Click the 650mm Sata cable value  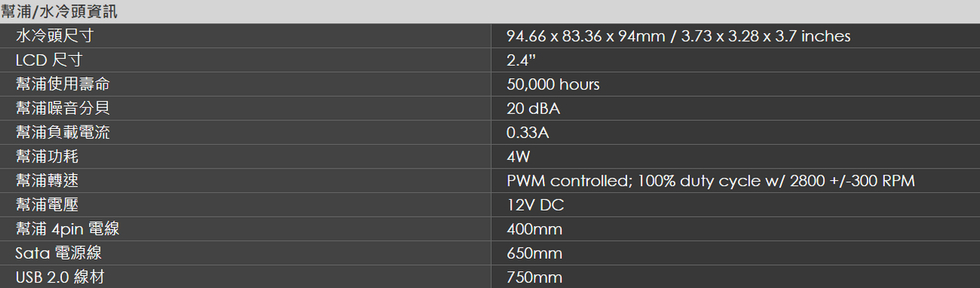click(x=534, y=254)
